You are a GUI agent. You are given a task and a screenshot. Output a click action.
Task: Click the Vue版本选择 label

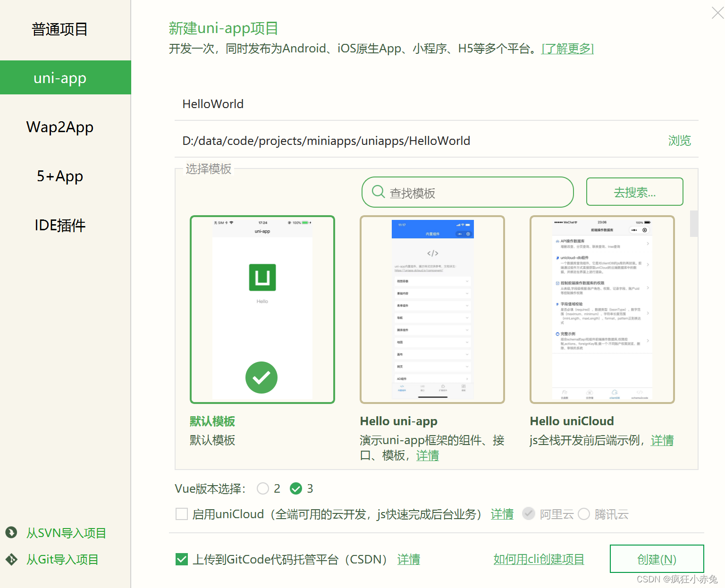pos(211,488)
